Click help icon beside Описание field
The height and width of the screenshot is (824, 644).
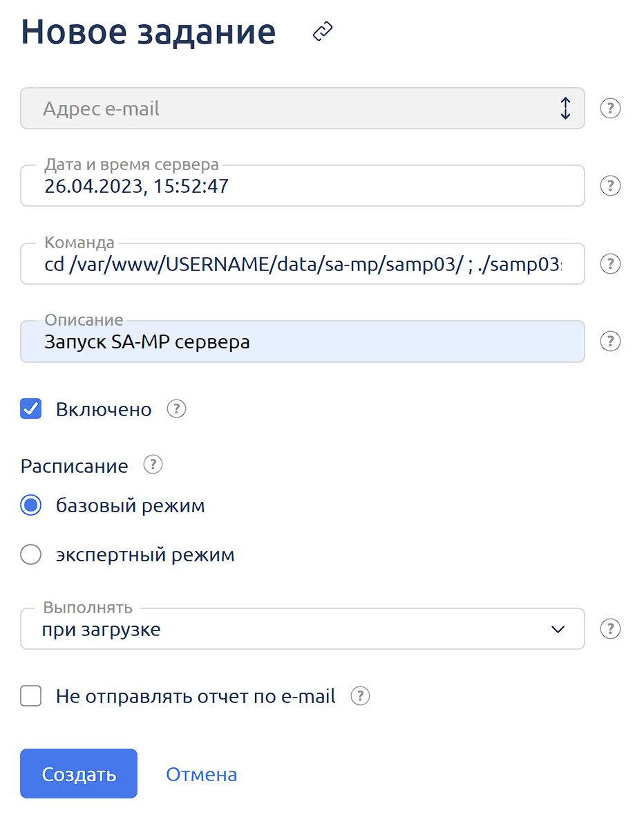(x=610, y=341)
